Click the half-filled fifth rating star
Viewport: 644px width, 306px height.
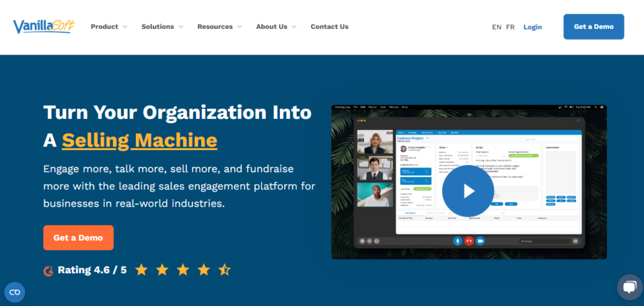225,270
